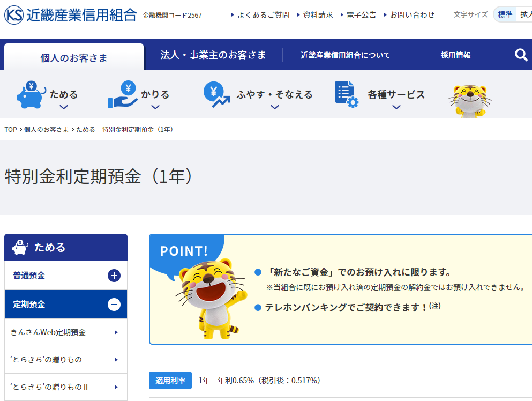Expand the ためる dropdown chevron
This screenshot has height=401, width=532.
point(64,107)
